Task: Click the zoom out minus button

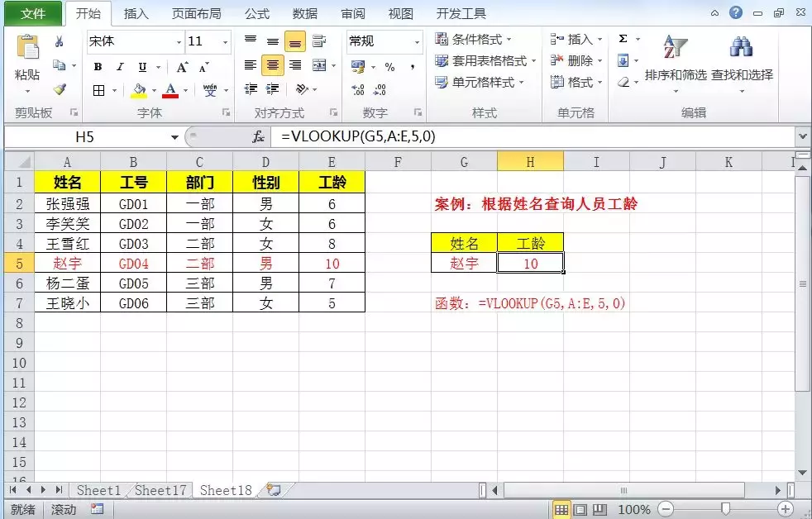Action: tap(667, 510)
